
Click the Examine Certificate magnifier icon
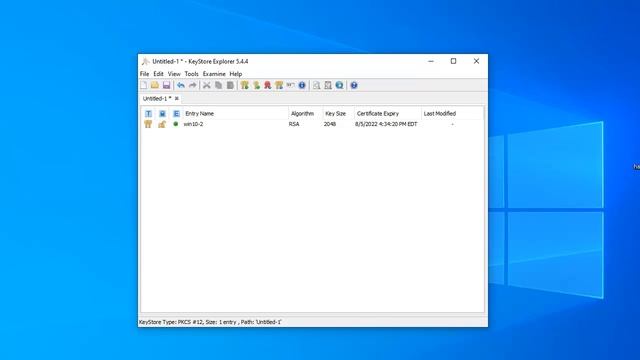pos(316,85)
